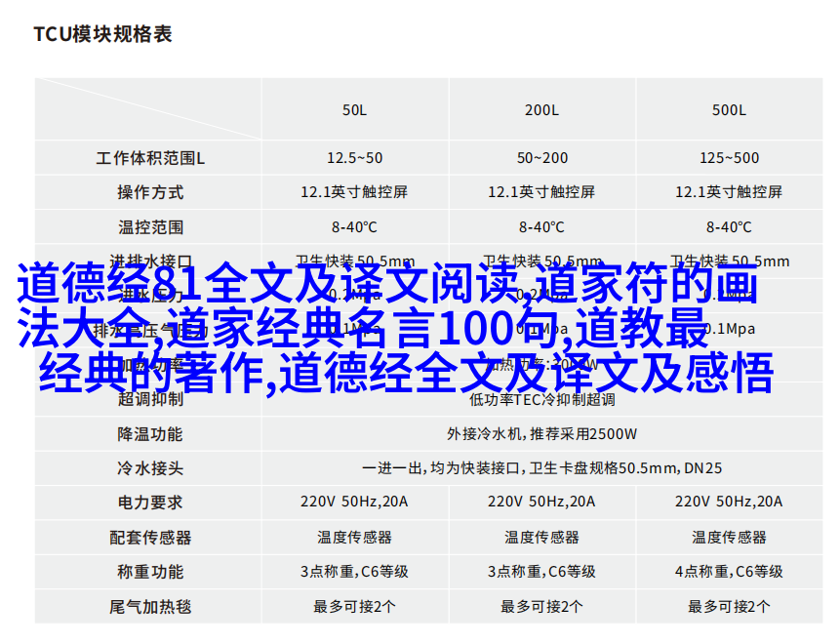Select the 50L column header
This screenshot has width=840, height=644.
[354, 110]
